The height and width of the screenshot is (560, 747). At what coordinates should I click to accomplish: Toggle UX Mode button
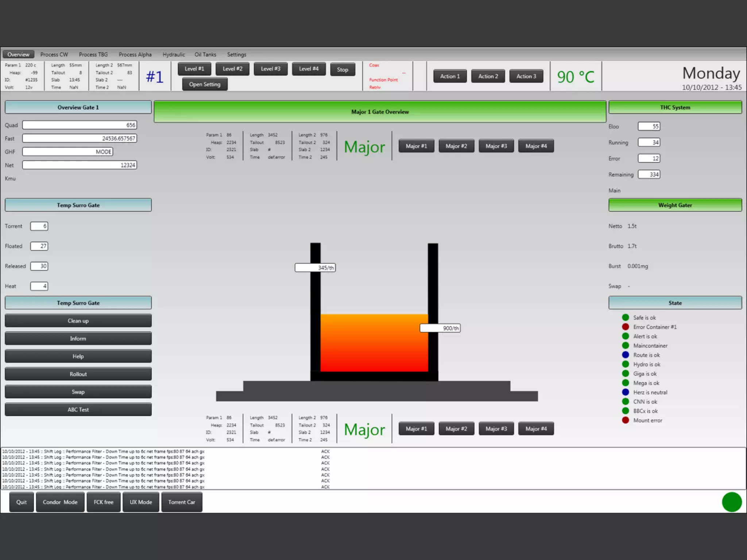click(x=141, y=502)
